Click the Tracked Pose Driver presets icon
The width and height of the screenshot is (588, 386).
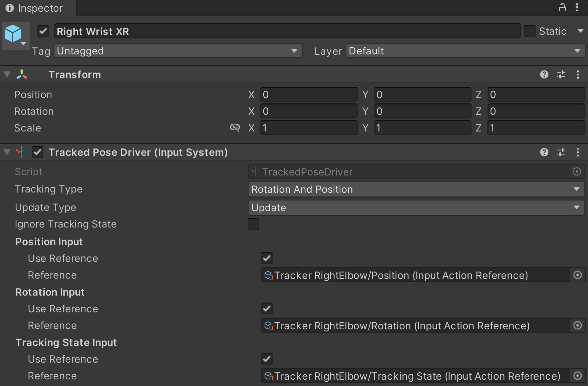click(561, 152)
